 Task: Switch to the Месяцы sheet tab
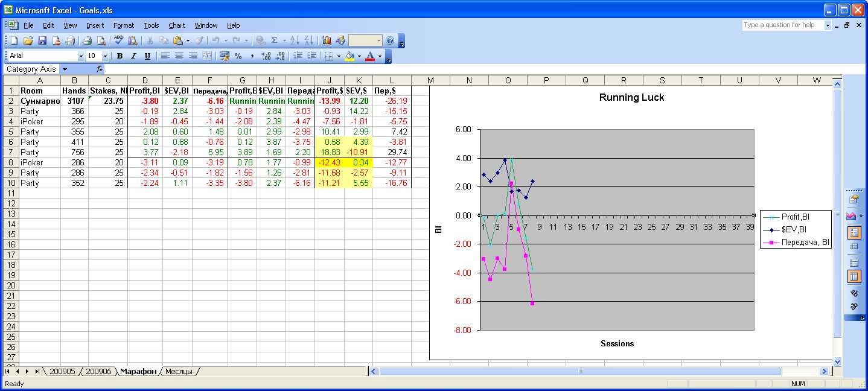(x=179, y=372)
